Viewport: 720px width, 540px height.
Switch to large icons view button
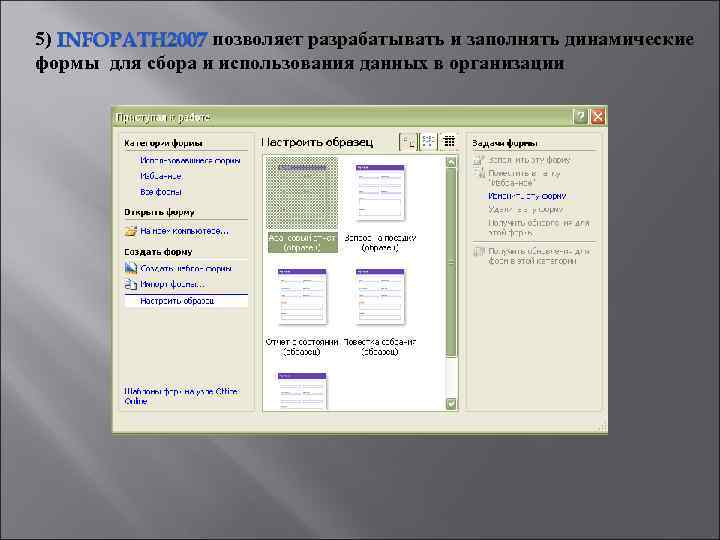pyautogui.click(x=408, y=142)
